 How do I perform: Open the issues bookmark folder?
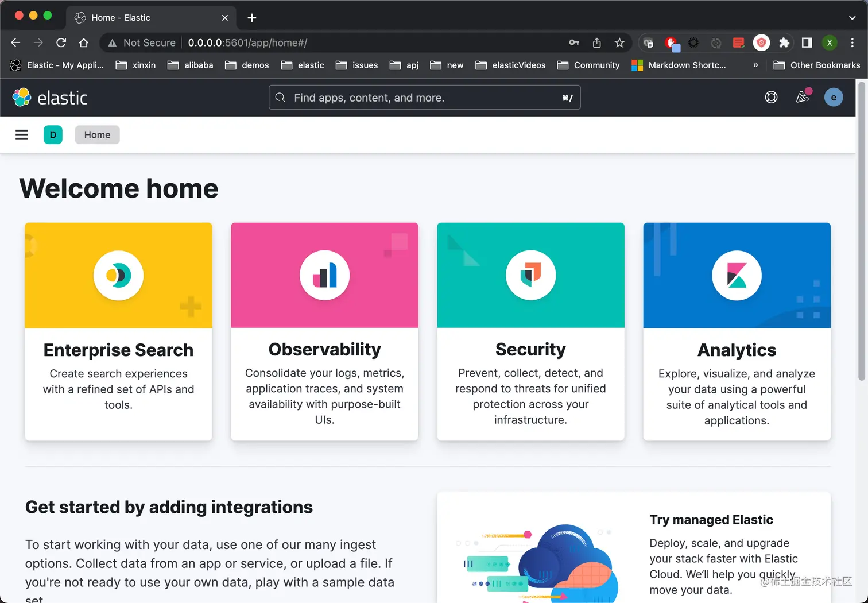click(356, 65)
